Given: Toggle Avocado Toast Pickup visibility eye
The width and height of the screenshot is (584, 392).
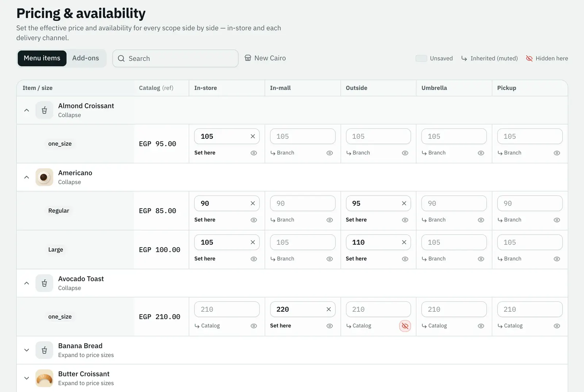Looking at the screenshot, I should (557, 326).
